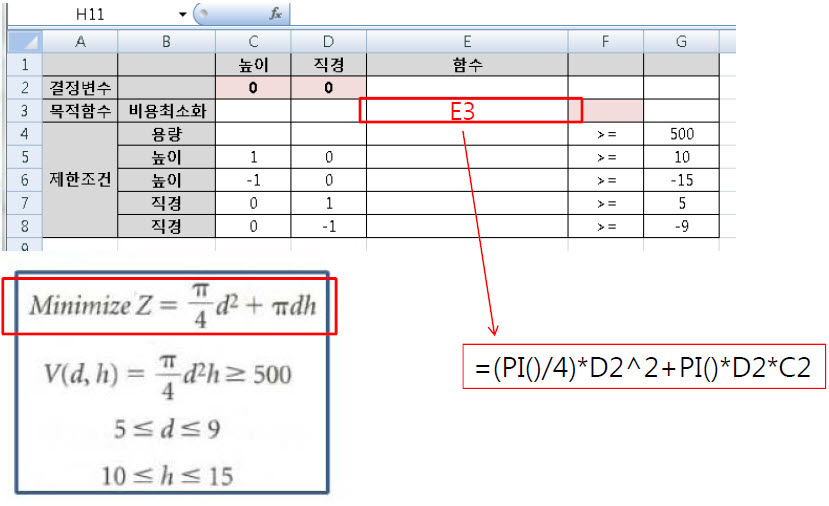Click cell A2 labeled 결정변수
The width and height of the screenshot is (829, 506).
point(80,87)
